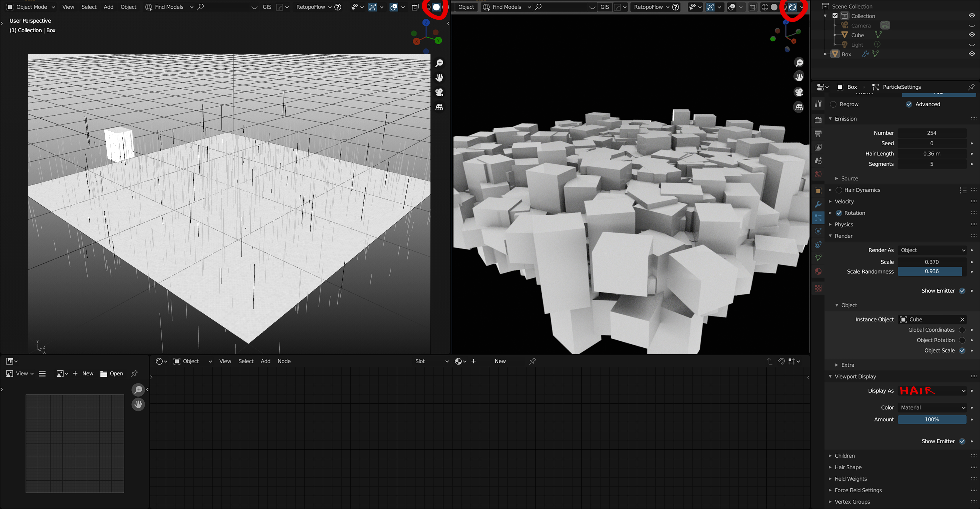Open the Render As dropdown

click(x=932, y=250)
